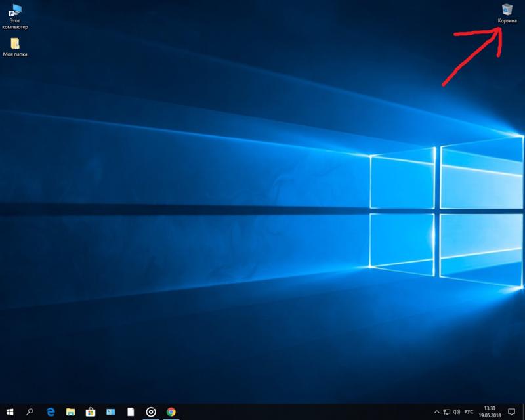The width and height of the screenshot is (525, 420).
Task: Open the clock and date 13:38
Action: pos(490,412)
